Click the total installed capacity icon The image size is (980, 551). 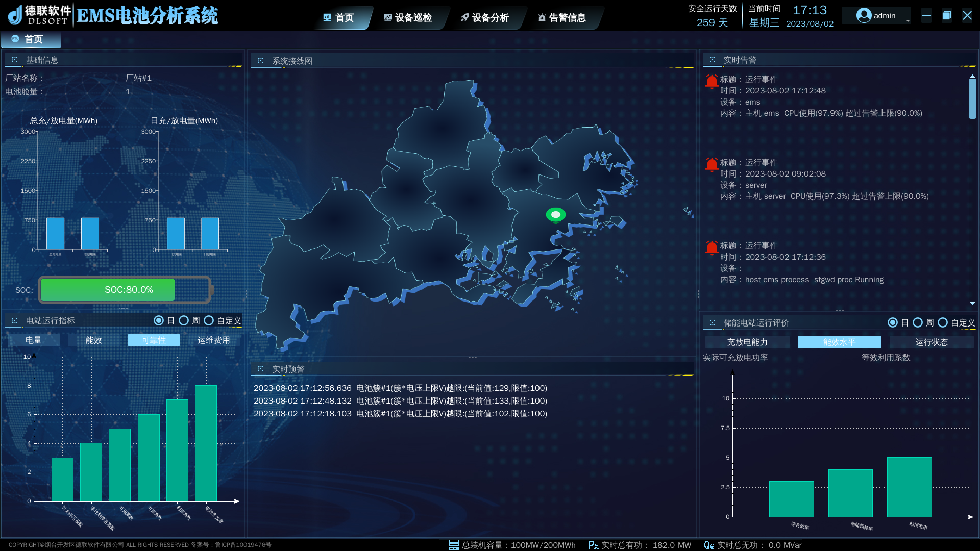(x=454, y=545)
